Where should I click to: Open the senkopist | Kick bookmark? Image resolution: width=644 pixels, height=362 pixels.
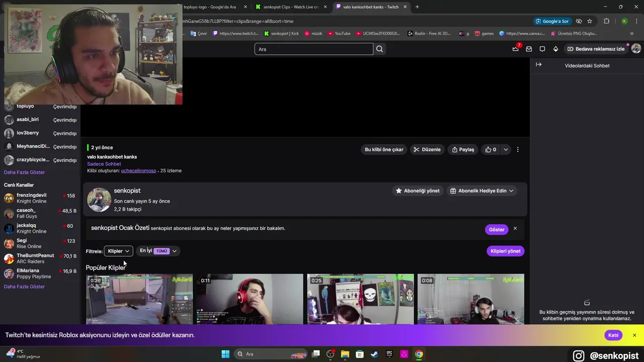[x=281, y=34]
